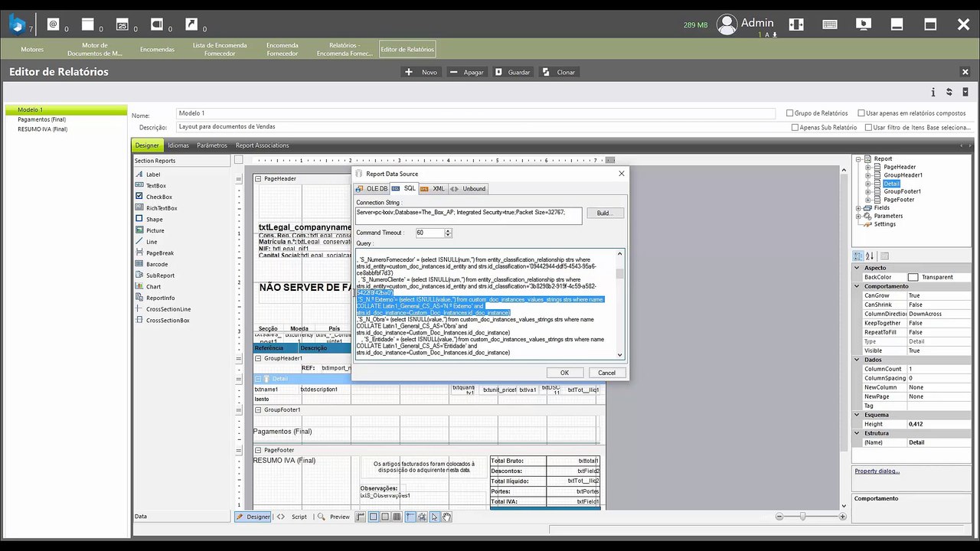Expand the GroupHeader1 tree node
The height and width of the screenshot is (551, 980).
pyautogui.click(x=868, y=175)
